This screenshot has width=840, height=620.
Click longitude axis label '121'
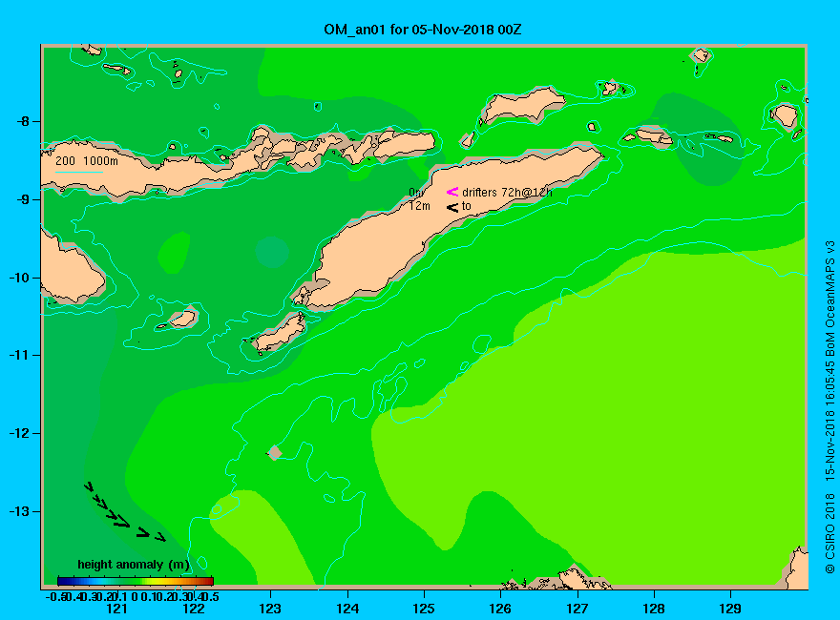116,609
